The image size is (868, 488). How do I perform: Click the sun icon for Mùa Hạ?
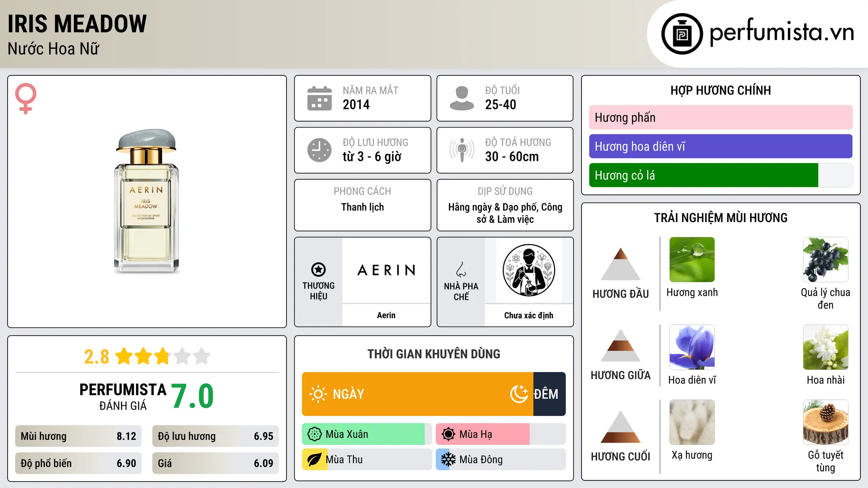tap(448, 434)
